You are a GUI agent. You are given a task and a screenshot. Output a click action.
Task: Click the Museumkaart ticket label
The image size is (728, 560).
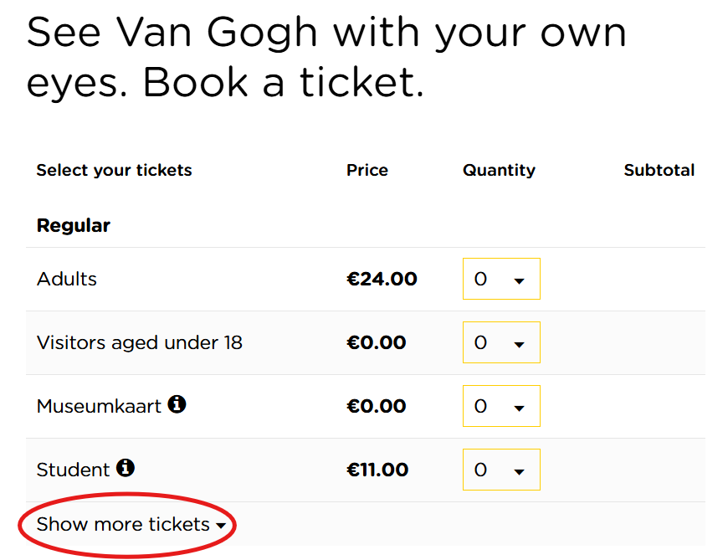[x=99, y=407]
